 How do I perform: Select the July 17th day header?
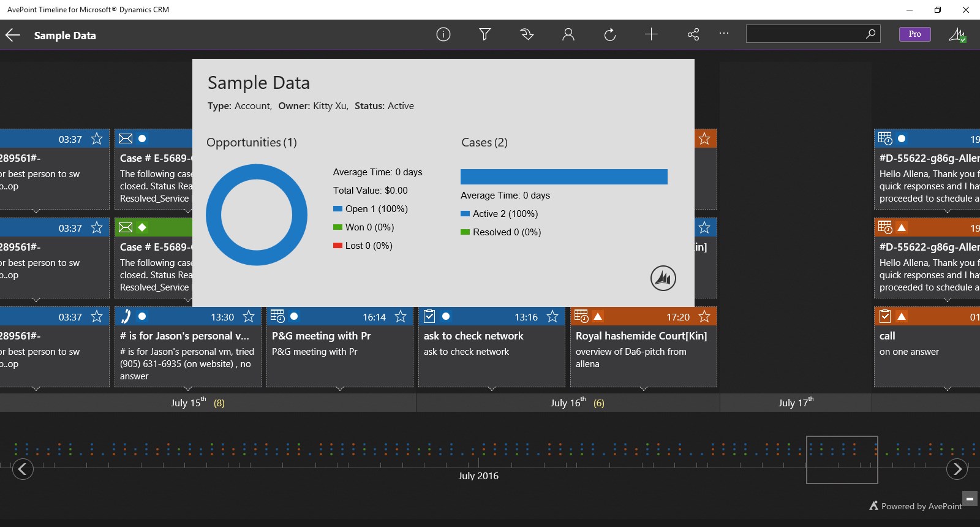(x=796, y=403)
